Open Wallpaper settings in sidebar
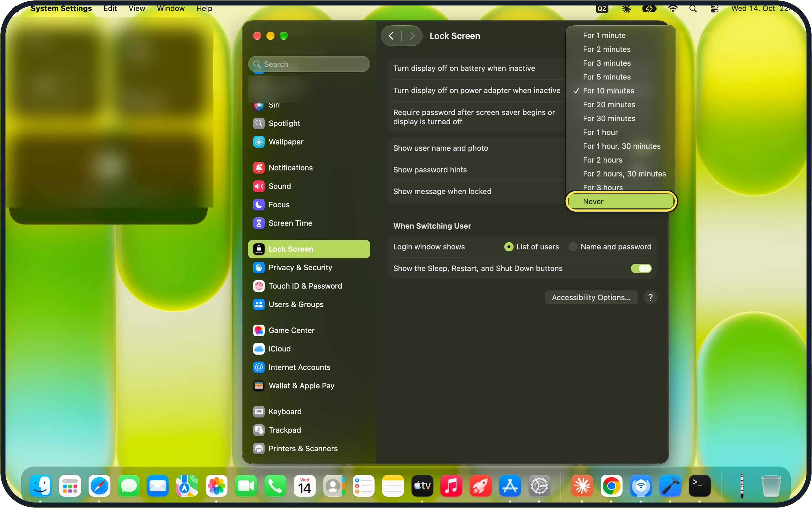 tap(309, 142)
